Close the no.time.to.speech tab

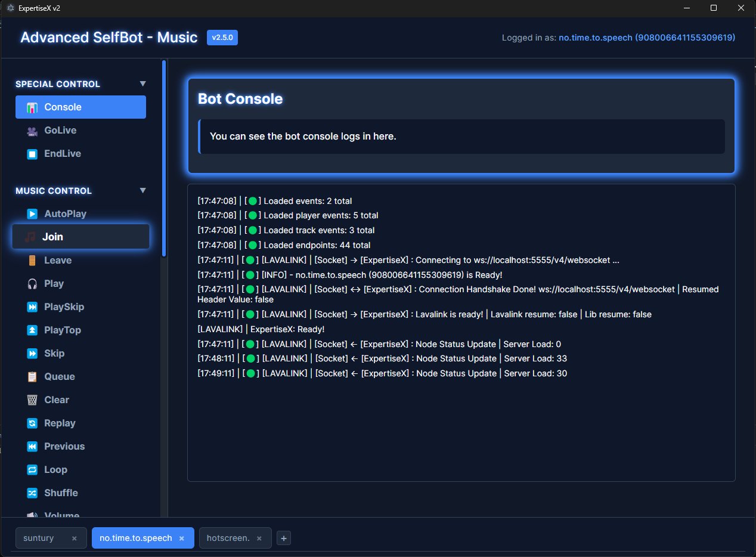coord(182,539)
